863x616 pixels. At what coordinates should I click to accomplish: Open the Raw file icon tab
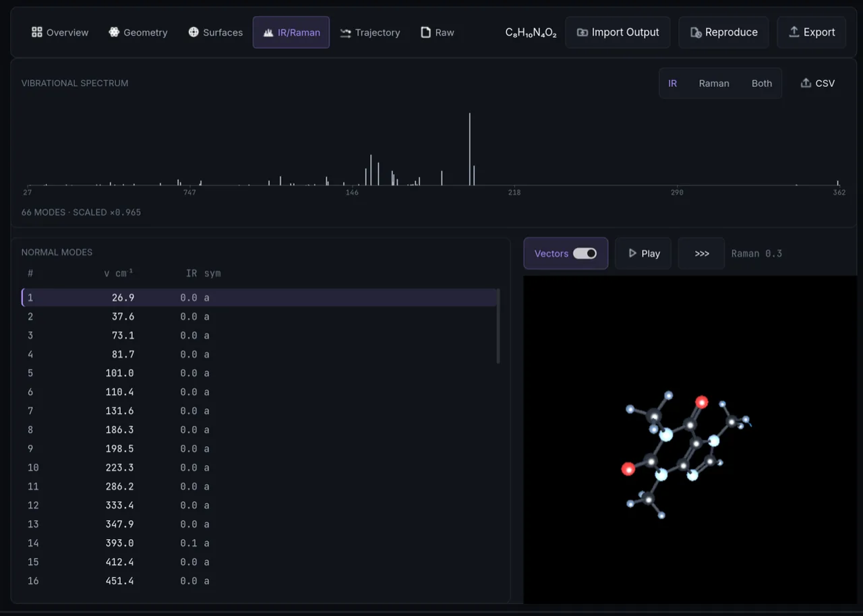425,32
